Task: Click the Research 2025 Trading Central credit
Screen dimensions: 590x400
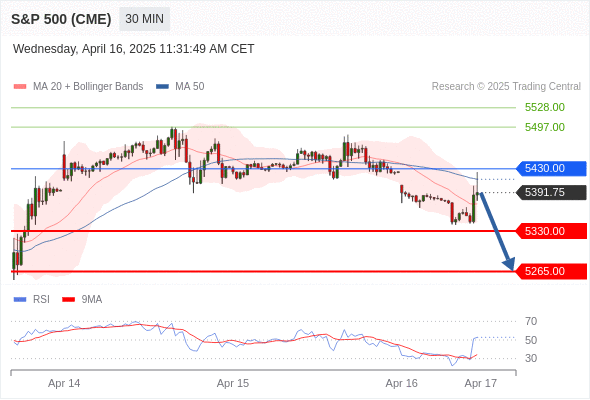Action: click(x=506, y=87)
